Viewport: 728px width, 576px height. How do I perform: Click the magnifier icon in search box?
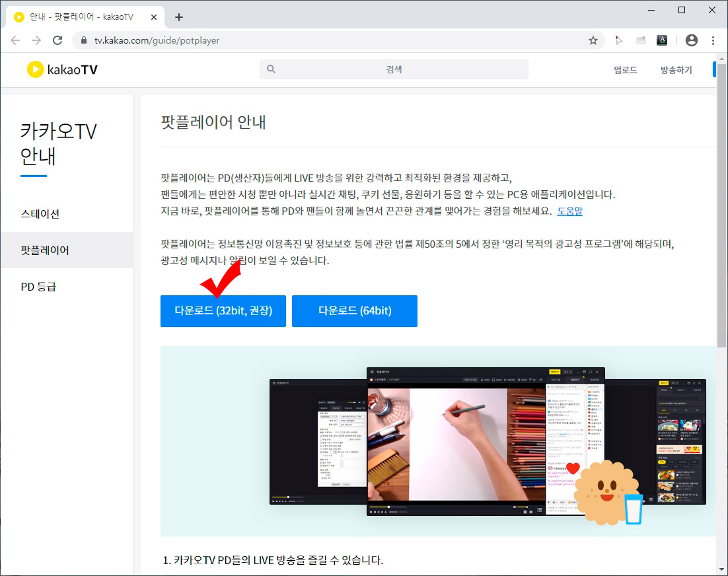click(x=271, y=69)
